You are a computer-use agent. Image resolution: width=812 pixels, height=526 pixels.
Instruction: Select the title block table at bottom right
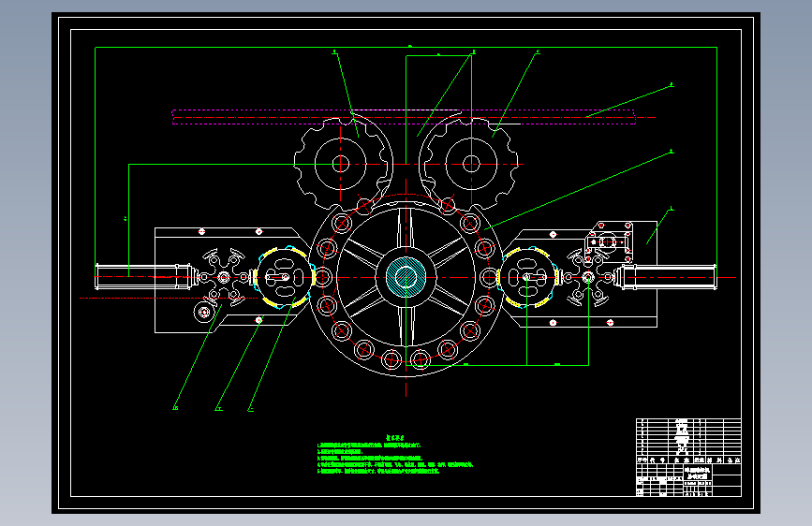688,457
